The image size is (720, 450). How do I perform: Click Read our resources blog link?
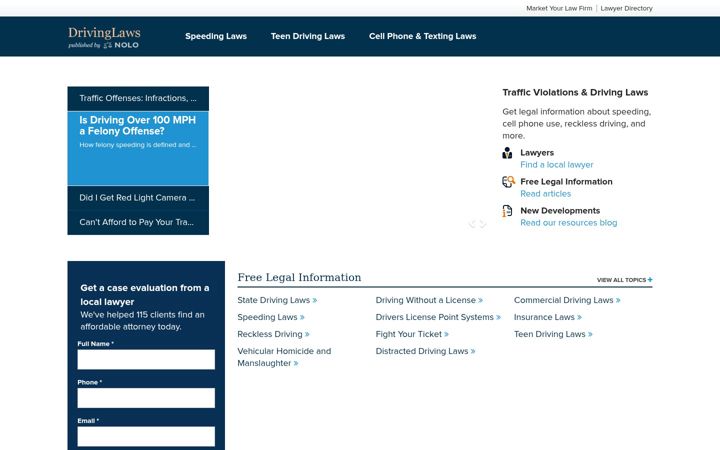[568, 223]
